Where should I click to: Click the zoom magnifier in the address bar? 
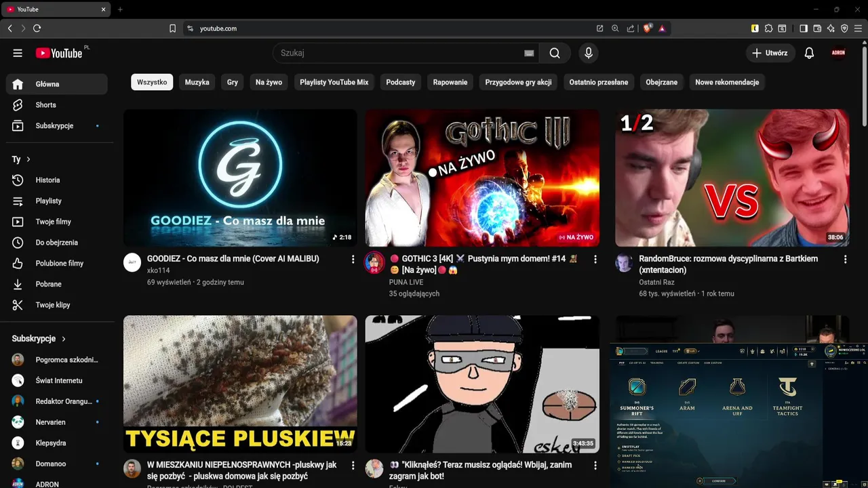pyautogui.click(x=615, y=28)
